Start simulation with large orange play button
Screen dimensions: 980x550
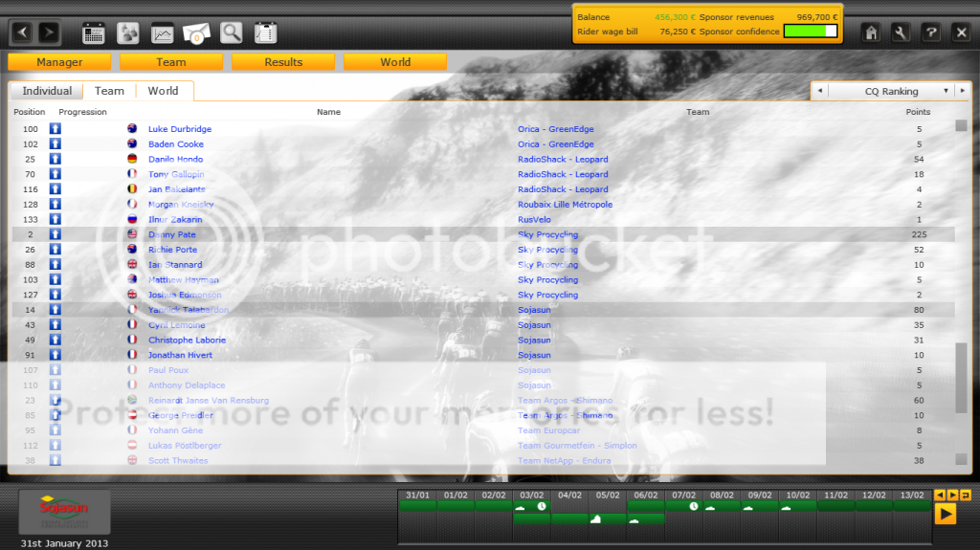(x=946, y=515)
